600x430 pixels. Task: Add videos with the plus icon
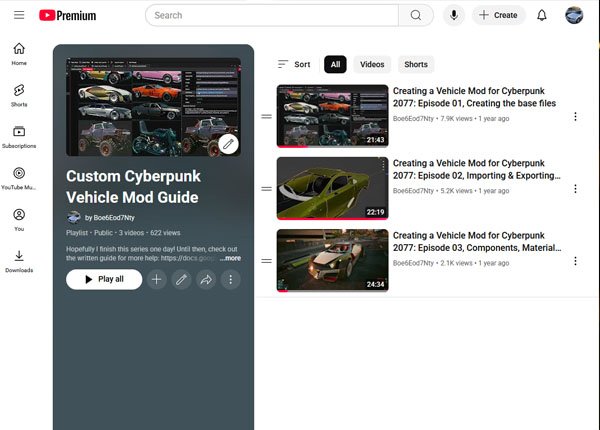coord(156,280)
